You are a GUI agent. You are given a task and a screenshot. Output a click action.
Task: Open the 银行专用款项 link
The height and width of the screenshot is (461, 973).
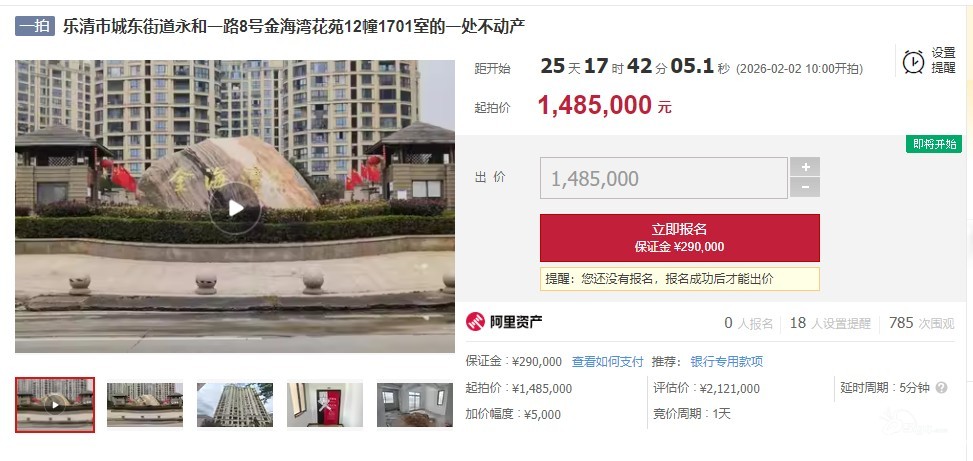pos(727,362)
